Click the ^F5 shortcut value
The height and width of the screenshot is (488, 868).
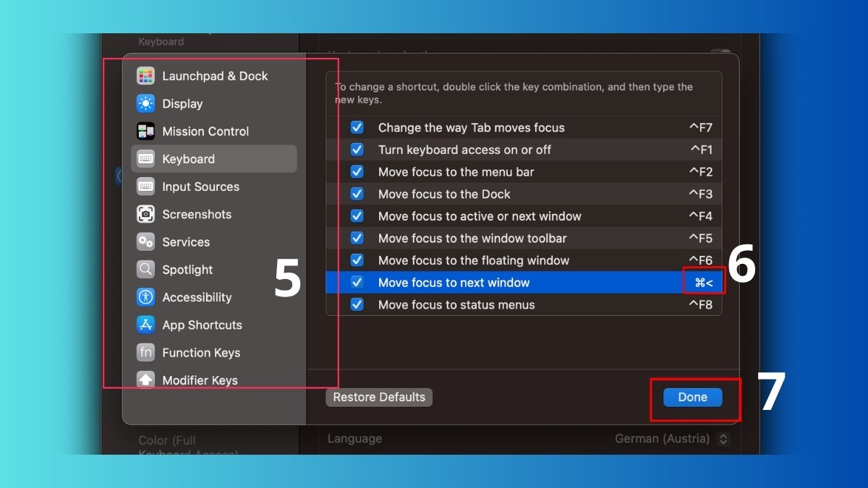click(x=701, y=238)
